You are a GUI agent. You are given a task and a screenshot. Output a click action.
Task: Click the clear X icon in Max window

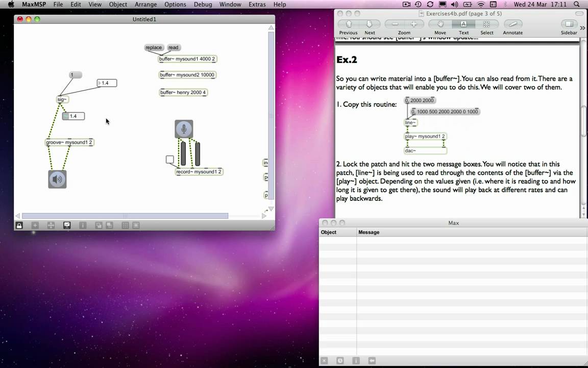[325, 360]
